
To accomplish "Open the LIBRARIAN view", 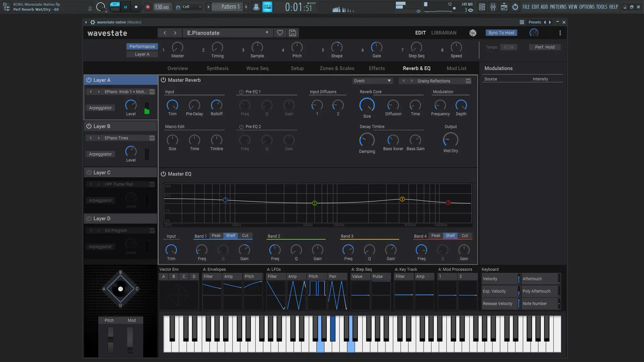I will [443, 33].
